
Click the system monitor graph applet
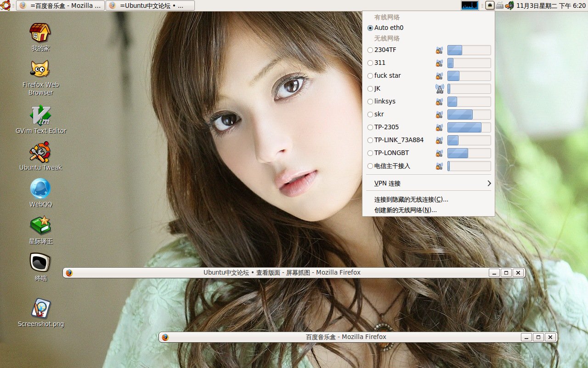pyautogui.click(x=470, y=6)
